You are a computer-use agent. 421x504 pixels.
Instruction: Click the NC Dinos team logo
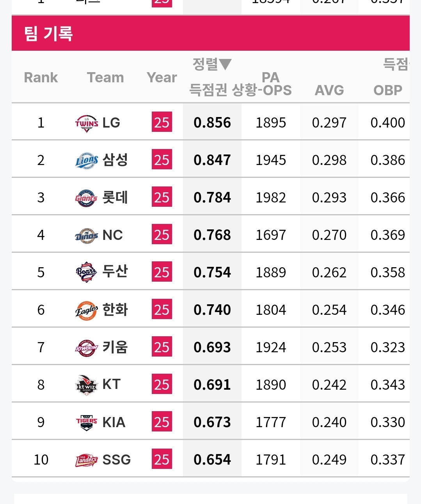[86, 235]
